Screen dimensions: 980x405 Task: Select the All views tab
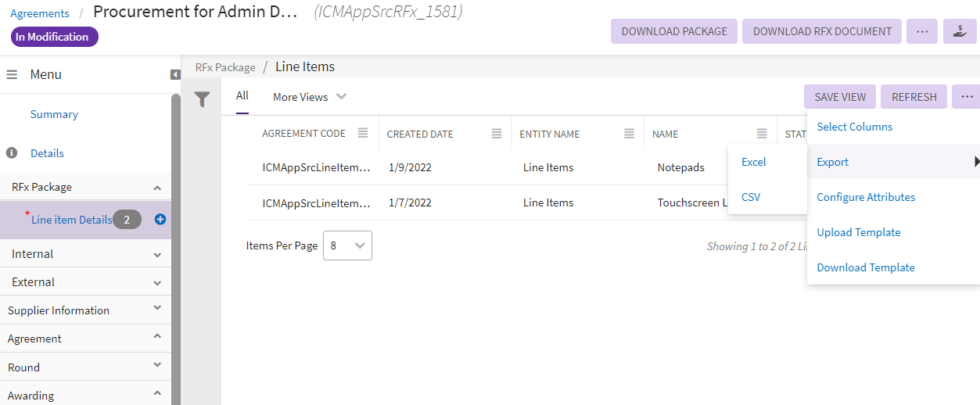click(x=242, y=96)
